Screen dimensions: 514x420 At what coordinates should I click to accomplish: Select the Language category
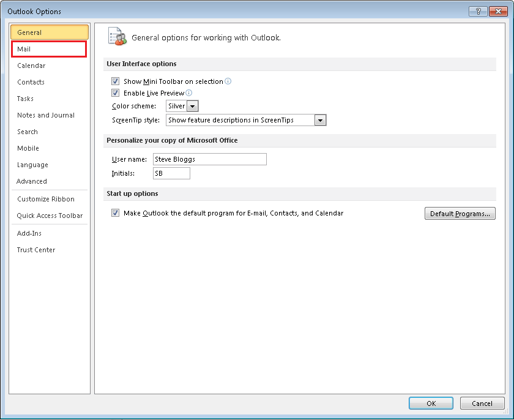[x=50, y=165]
